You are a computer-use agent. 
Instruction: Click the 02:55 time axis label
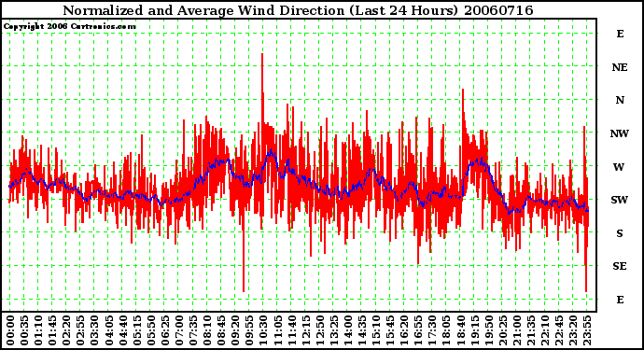[x=80, y=330]
